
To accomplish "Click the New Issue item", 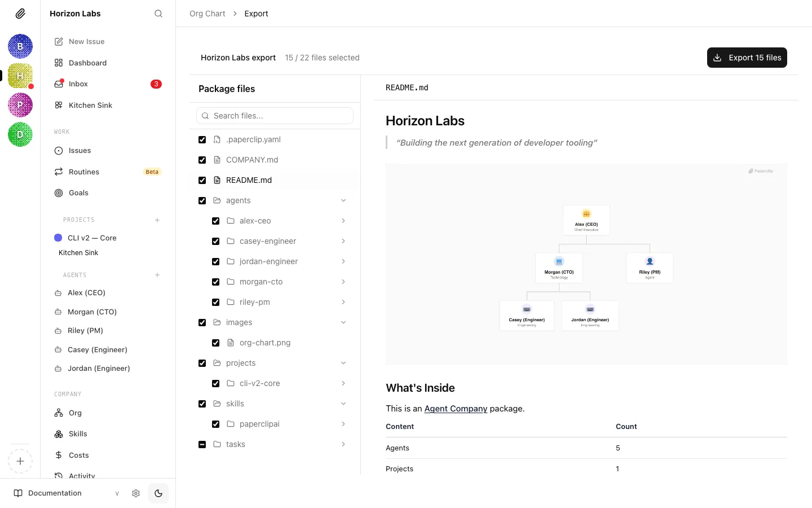I will (x=108, y=41).
